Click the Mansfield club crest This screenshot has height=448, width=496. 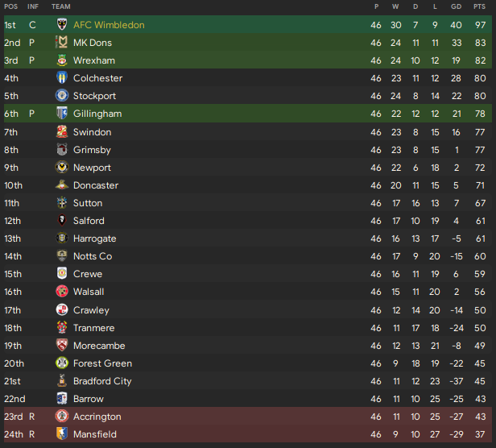[62, 434]
